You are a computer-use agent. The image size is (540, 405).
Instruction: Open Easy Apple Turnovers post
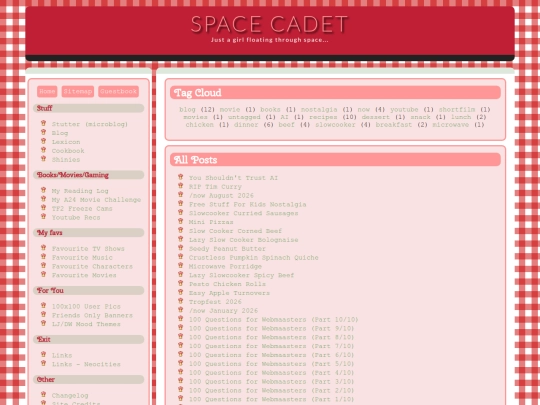pos(229,293)
